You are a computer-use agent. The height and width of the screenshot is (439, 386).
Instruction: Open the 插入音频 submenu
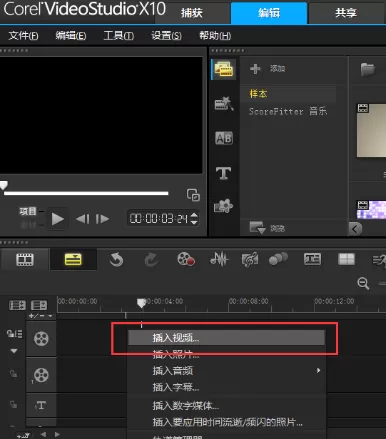pos(226,370)
